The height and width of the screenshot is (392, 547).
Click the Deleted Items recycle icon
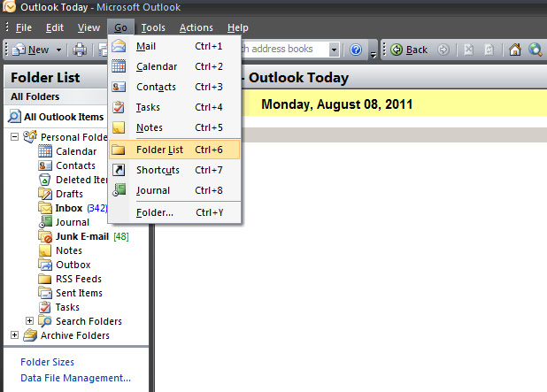44,180
